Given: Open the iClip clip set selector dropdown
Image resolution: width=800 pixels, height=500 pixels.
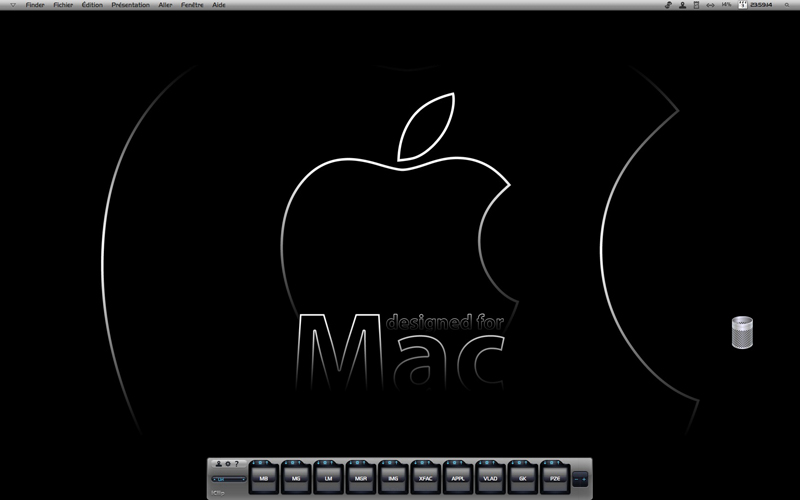Looking at the screenshot, I should coord(229,479).
